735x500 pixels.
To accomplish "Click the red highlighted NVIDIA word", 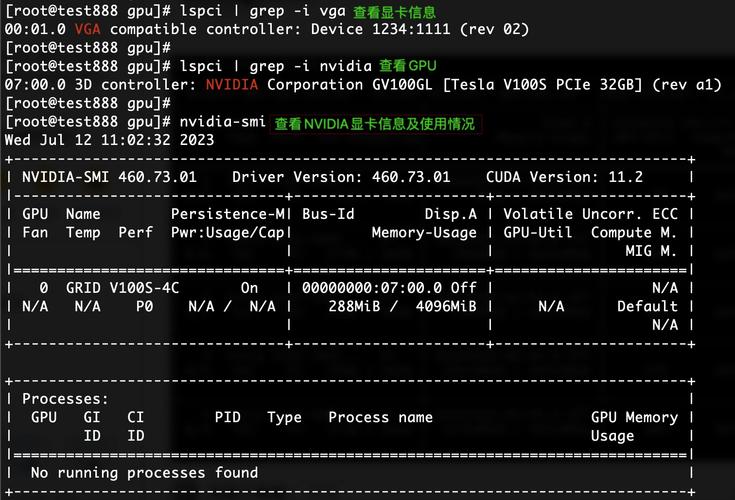I will (x=231, y=85).
